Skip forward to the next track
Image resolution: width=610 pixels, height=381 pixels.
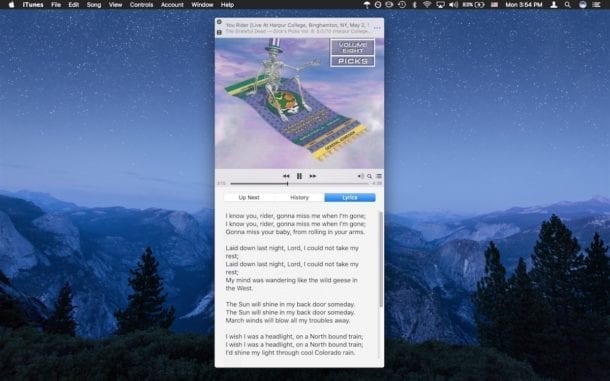tap(312, 176)
